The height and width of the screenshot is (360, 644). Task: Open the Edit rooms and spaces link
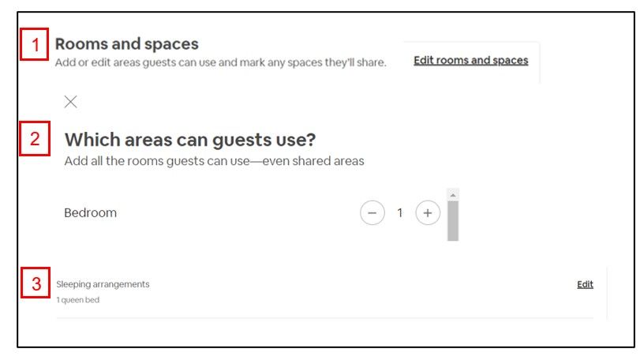point(470,61)
